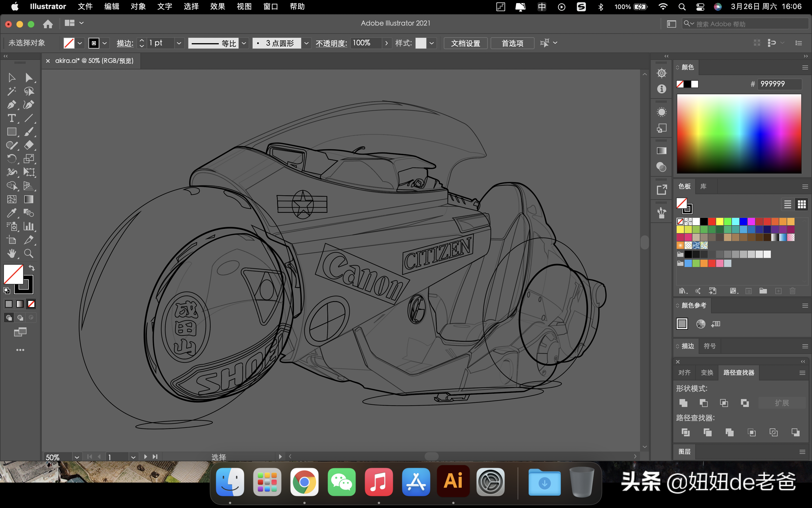812x508 pixels.
Task: Select the Paintbrush tool
Action: [29, 131]
